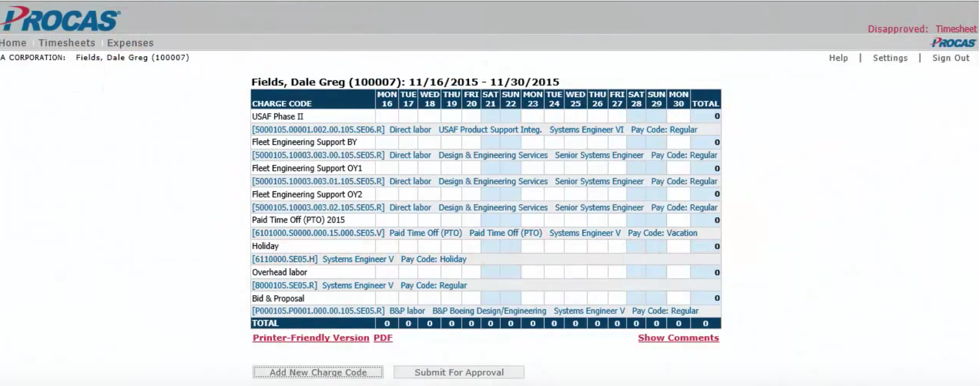Click code [5000105.10003.003.00.105.SE05.R]
This screenshot has height=386, width=980.
point(318,156)
